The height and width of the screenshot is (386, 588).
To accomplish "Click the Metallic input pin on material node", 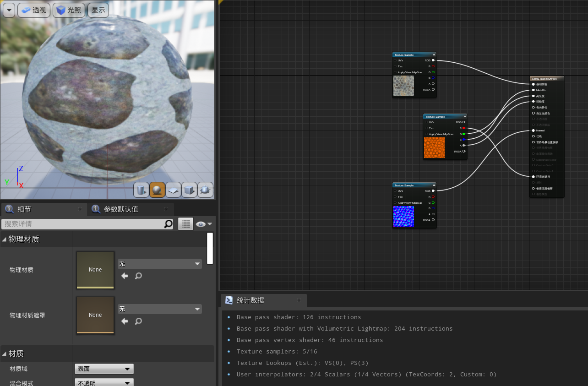I will point(534,90).
